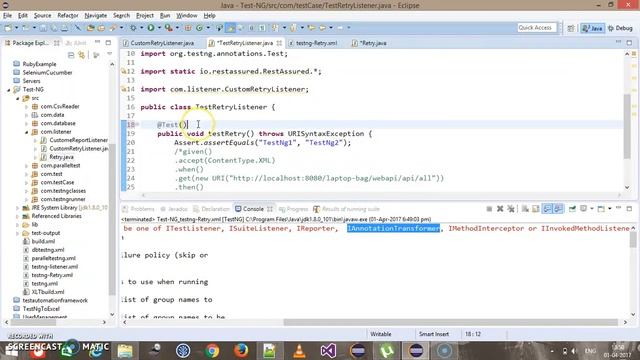Toggle Show Console on standard error change
Viewport: 640px width, 360px height.
[558, 209]
